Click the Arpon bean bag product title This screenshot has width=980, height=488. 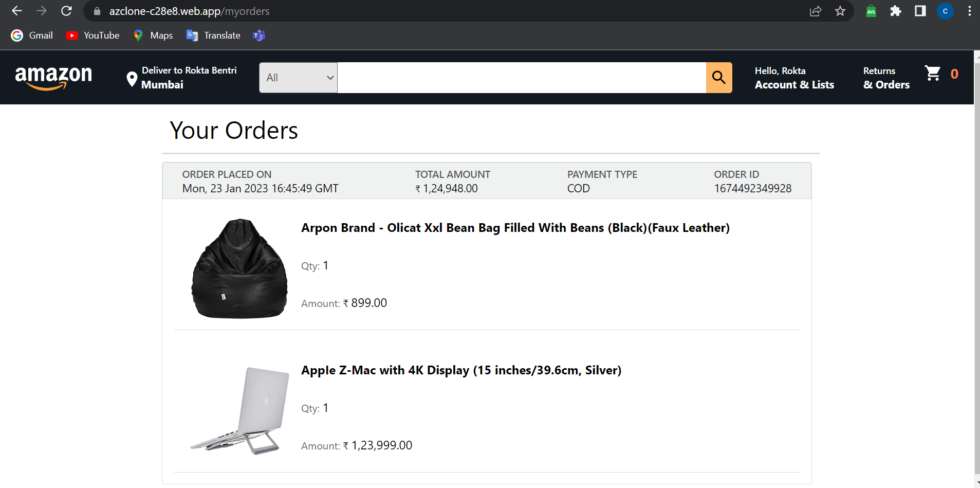point(515,227)
